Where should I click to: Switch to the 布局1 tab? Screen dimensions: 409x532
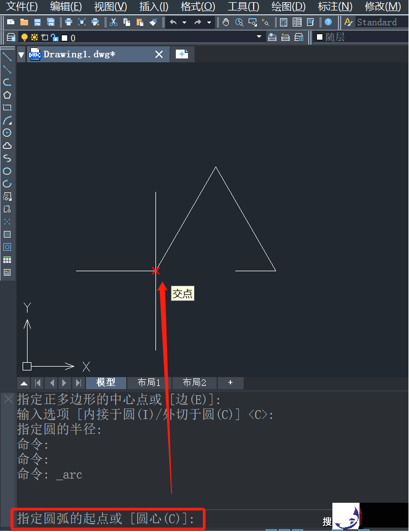point(149,383)
